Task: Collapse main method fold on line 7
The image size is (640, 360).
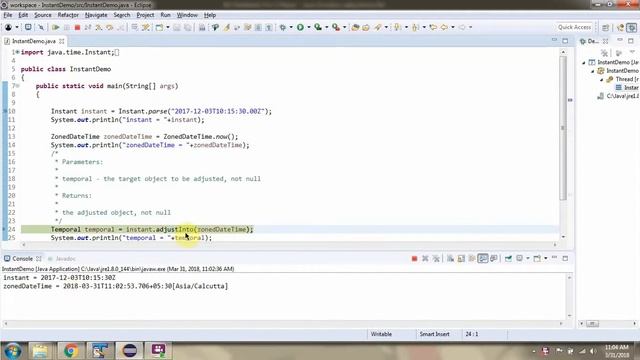Action: [x=18, y=86]
